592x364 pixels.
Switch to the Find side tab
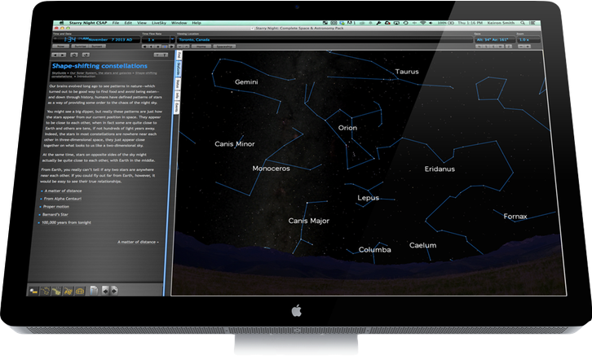click(179, 55)
